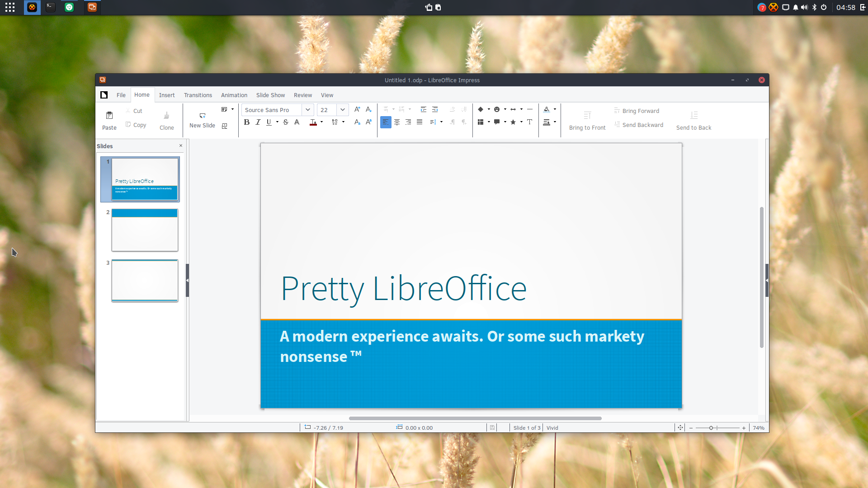Click the Bring Forward button
868x488 pixels.
coord(637,111)
